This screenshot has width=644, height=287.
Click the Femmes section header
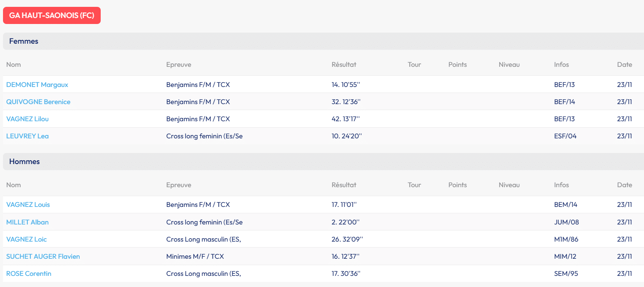[x=24, y=42]
